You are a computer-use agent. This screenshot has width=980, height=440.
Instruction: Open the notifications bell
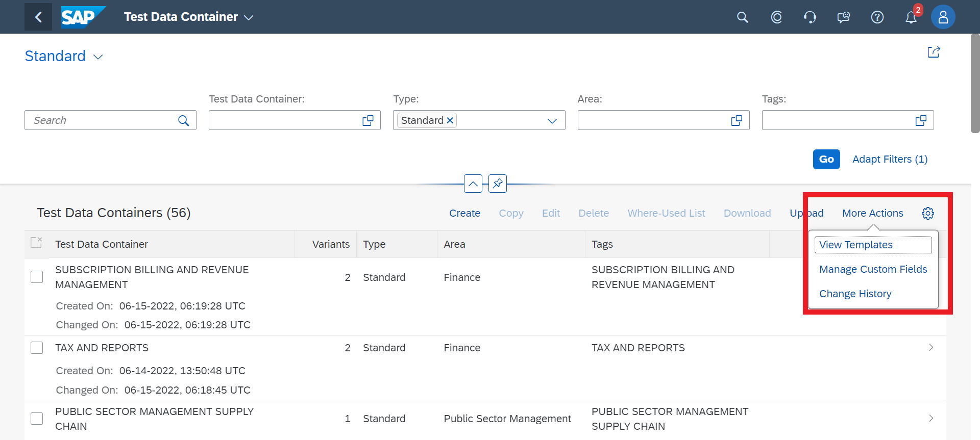(911, 17)
